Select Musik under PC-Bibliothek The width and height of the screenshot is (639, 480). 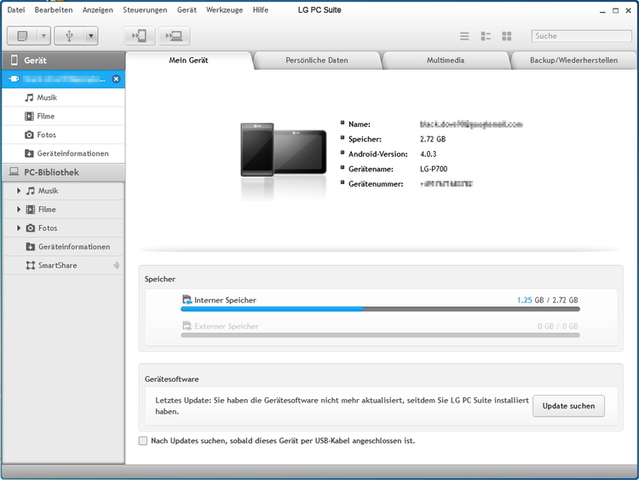click(64, 191)
